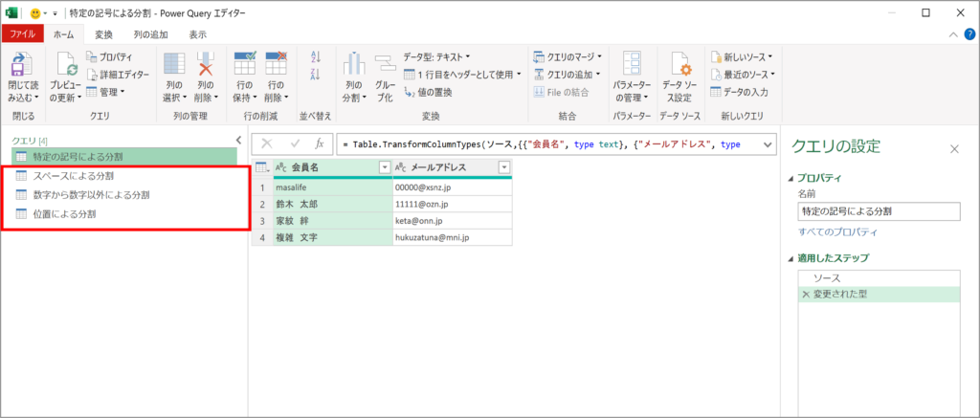Click 列の選択 choose columns icon

coord(174,64)
